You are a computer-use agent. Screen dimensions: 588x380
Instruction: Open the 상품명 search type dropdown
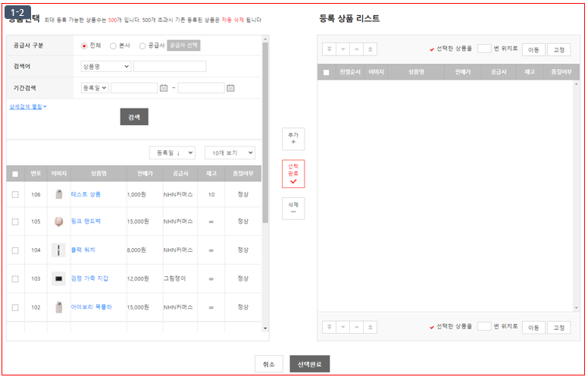[x=106, y=67]
